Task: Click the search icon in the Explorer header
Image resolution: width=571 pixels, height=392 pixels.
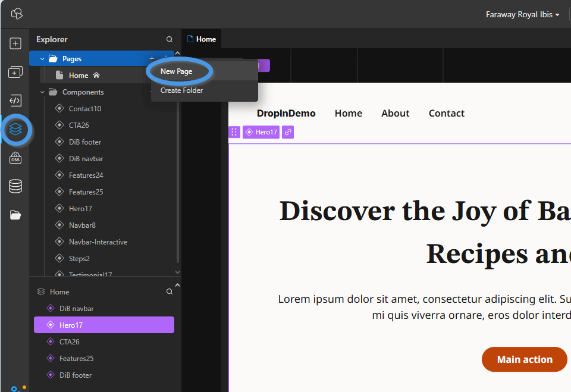Action: click(170, 39)
